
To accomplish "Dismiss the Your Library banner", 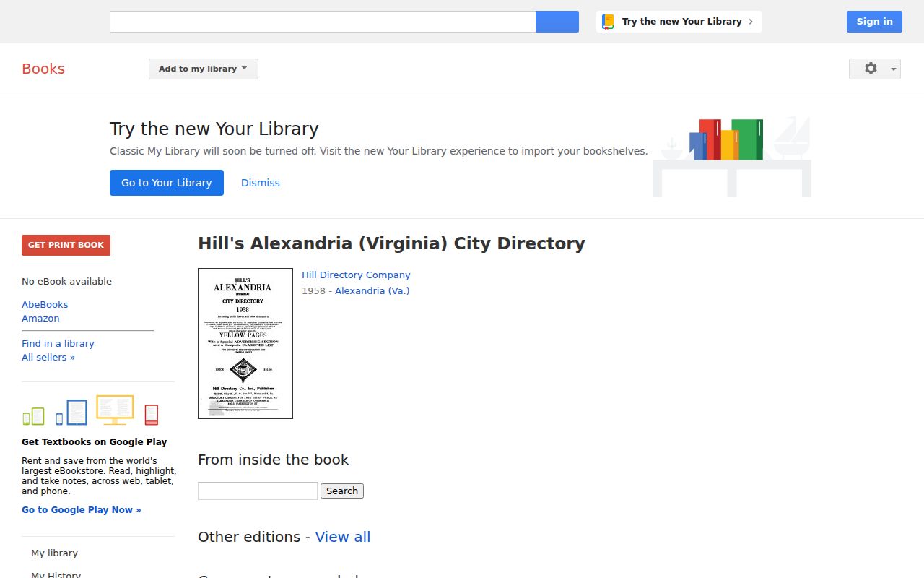I will [261, 183].
